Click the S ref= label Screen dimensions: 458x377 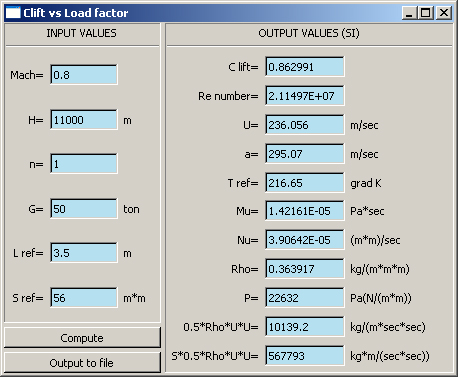click(x=28, y=298)
